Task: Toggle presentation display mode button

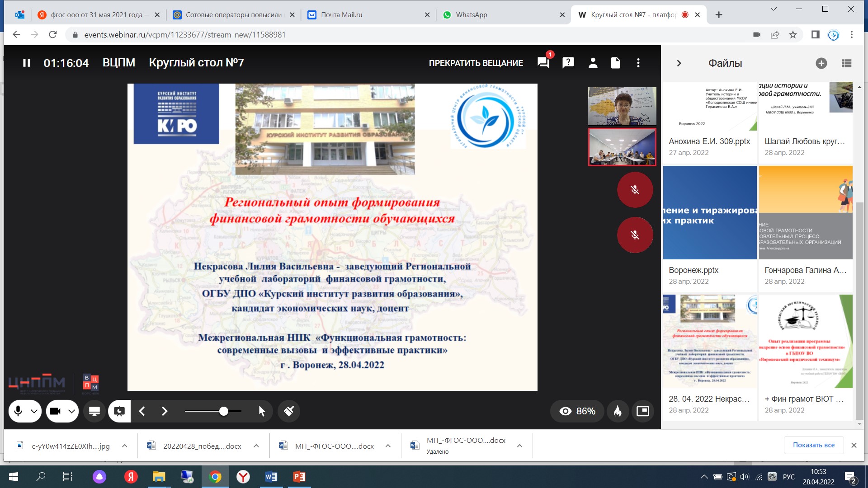Action: point(119,411)
